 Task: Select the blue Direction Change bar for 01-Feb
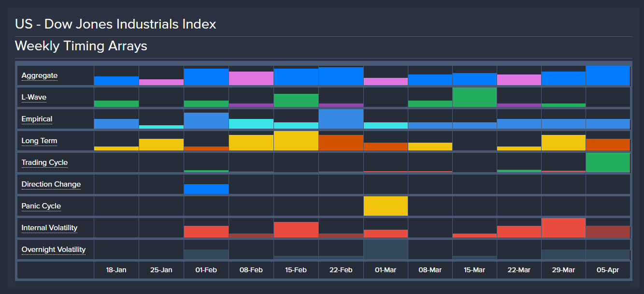206,189
